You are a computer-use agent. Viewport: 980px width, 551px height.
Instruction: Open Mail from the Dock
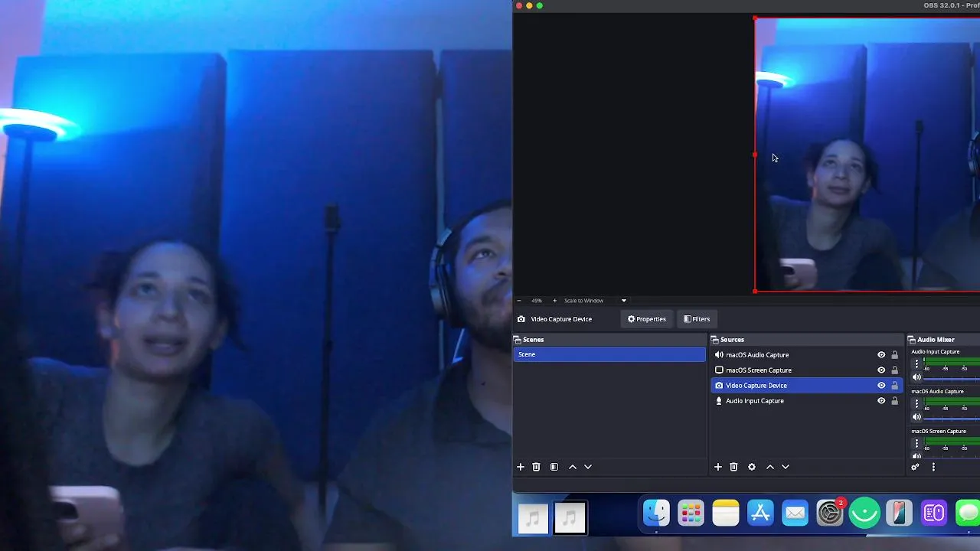(795, 513)
